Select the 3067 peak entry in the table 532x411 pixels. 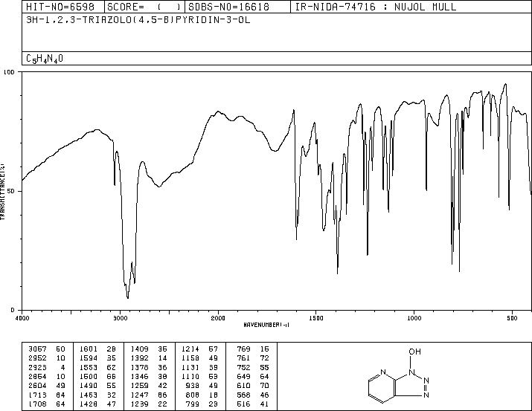(x=47, y=349)
